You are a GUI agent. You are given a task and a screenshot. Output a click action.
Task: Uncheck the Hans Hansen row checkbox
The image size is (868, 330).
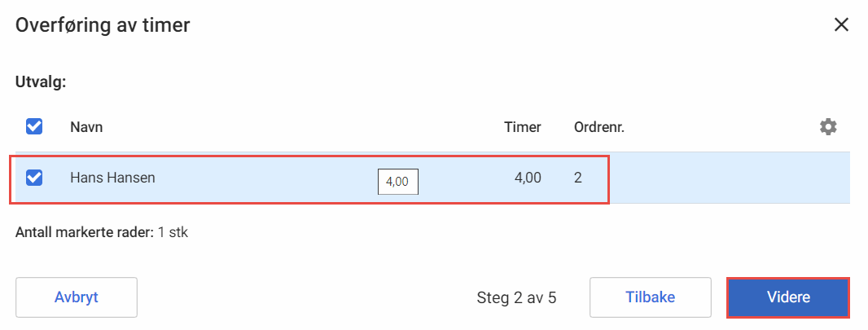tap(34, 178)
